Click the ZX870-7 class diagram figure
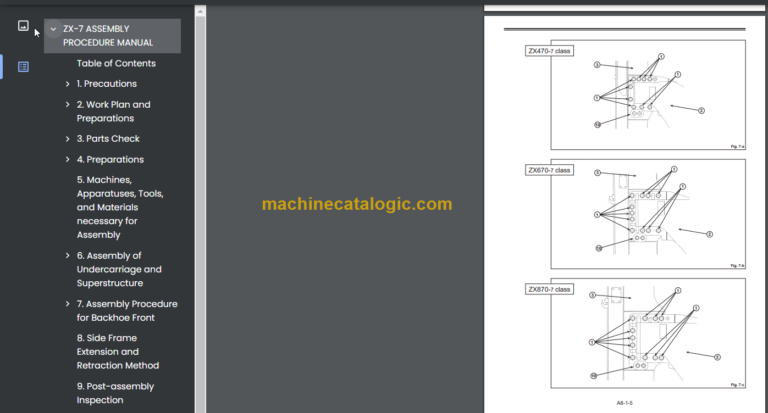This screenshot has width=768, height=413. point(648,333)
